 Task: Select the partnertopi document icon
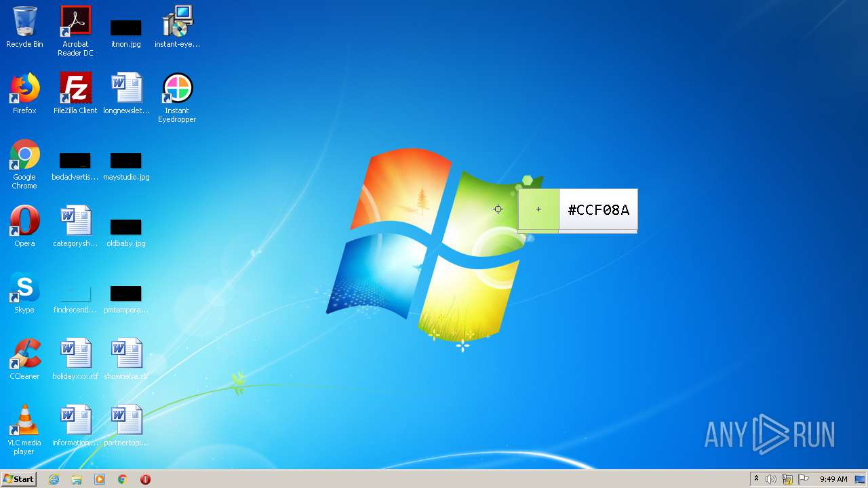126,426
